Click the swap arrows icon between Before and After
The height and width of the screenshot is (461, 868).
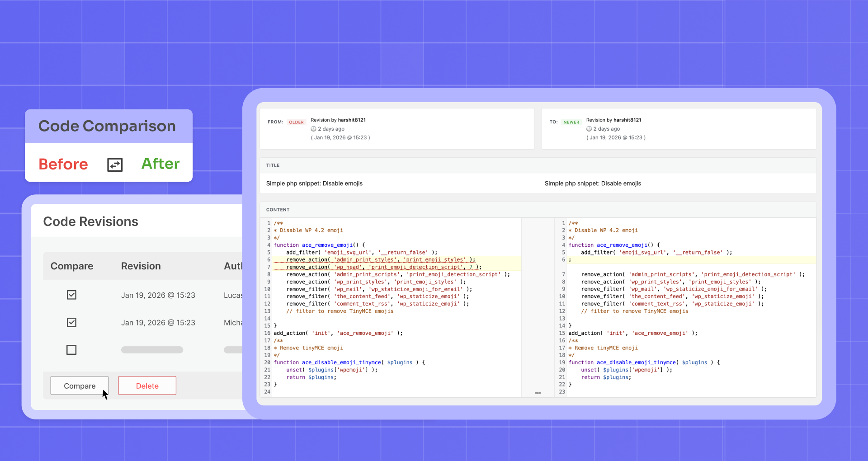pos(115,165)
